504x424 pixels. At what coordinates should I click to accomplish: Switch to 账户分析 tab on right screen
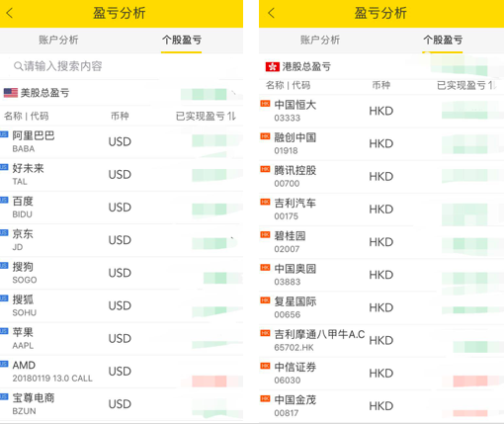click(319, 40)
